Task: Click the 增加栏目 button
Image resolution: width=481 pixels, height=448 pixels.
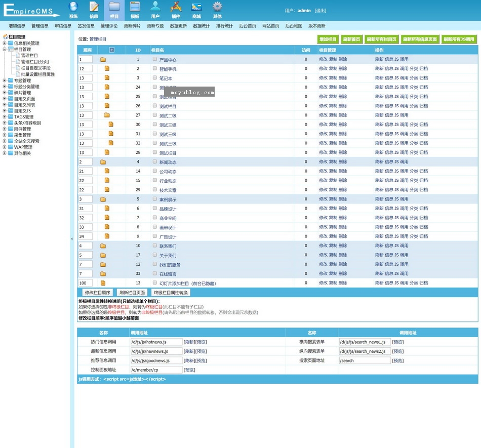Action: 328,39
